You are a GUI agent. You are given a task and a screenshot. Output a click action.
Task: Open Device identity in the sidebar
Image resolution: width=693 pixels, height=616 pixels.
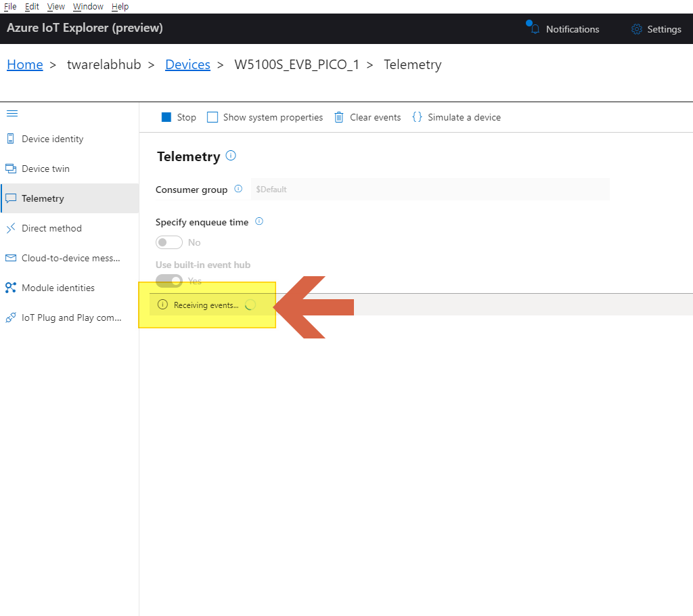[x=70, y=139]
